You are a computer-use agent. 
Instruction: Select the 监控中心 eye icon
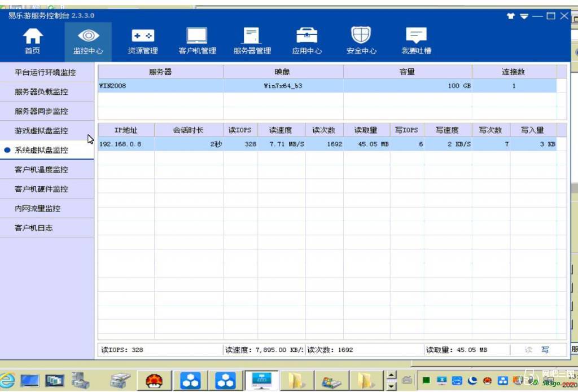pos(88,42)
